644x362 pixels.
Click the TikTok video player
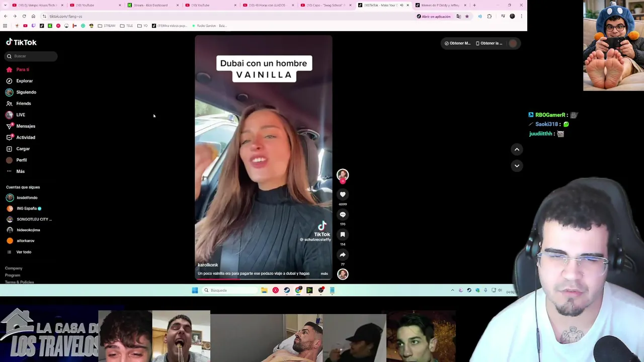(x=264, y=157)
